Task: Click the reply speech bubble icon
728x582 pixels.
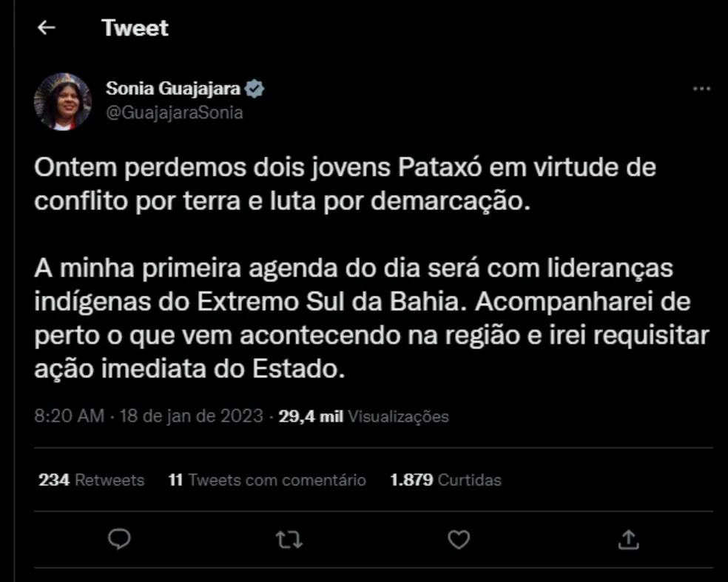Action: (x=119, y=540)
